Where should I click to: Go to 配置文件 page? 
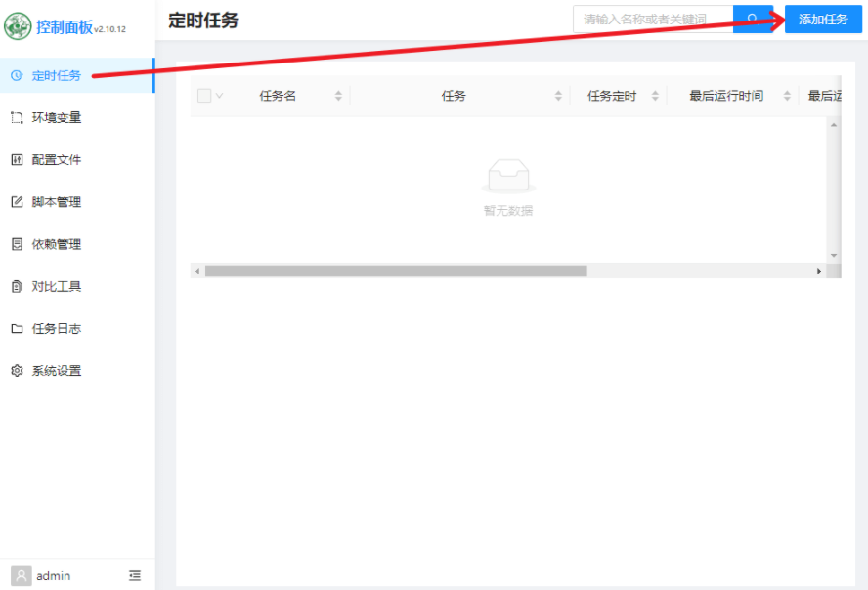coord(77,160)
